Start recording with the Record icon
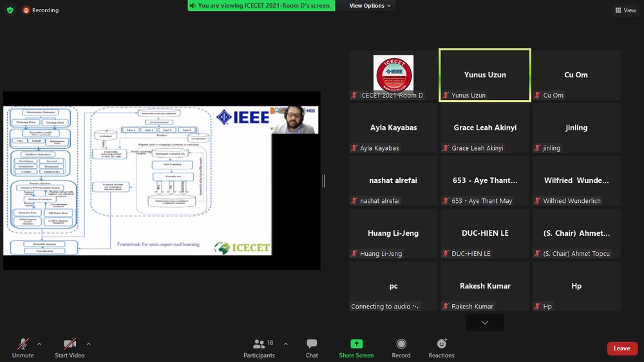This screenshot has width=644, height=362. tap(401, 348)
